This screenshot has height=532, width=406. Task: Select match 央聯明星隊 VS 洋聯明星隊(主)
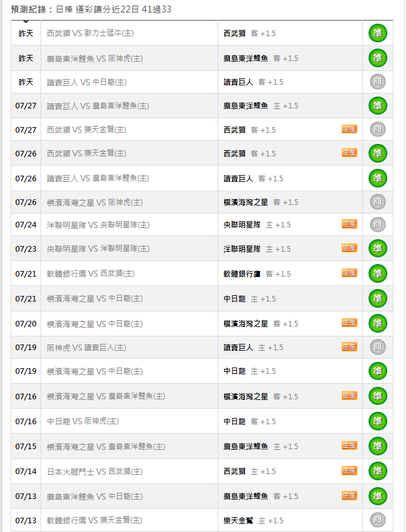click(x=98, y=249)
